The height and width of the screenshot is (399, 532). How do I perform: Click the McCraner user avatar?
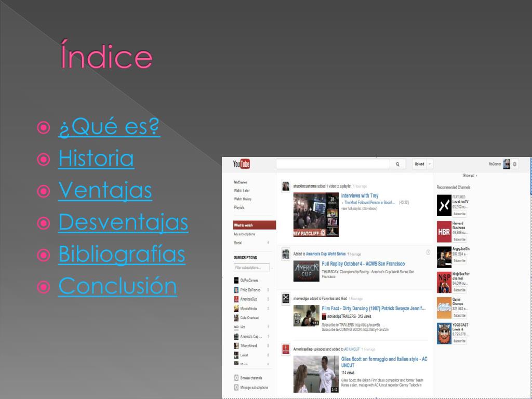point(506,164)
